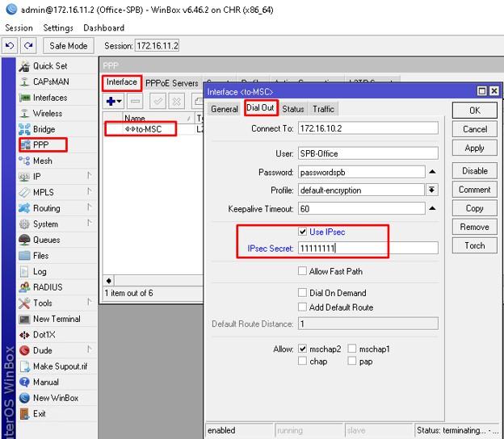Open Mesh in sidebar

tap(42, 161)
